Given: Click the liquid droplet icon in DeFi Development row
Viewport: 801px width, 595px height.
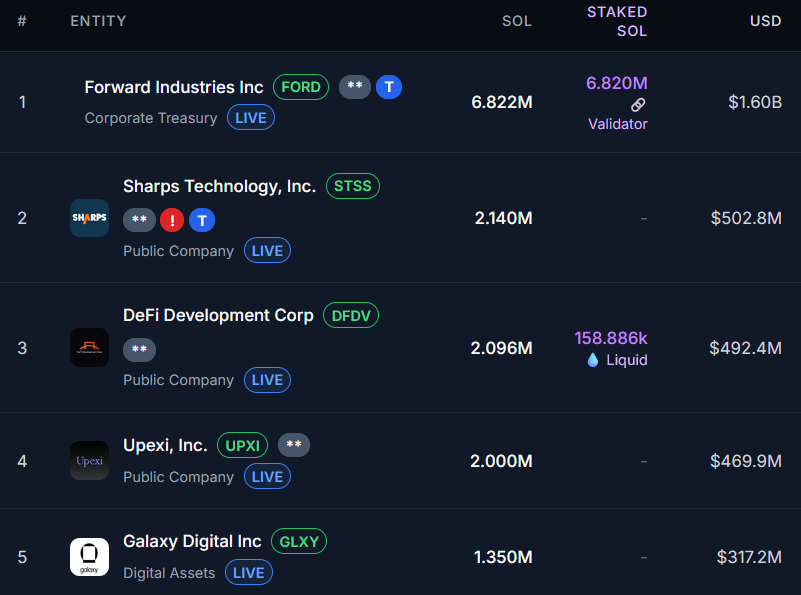Looking at the screenshot, I should tap(593, 360).
